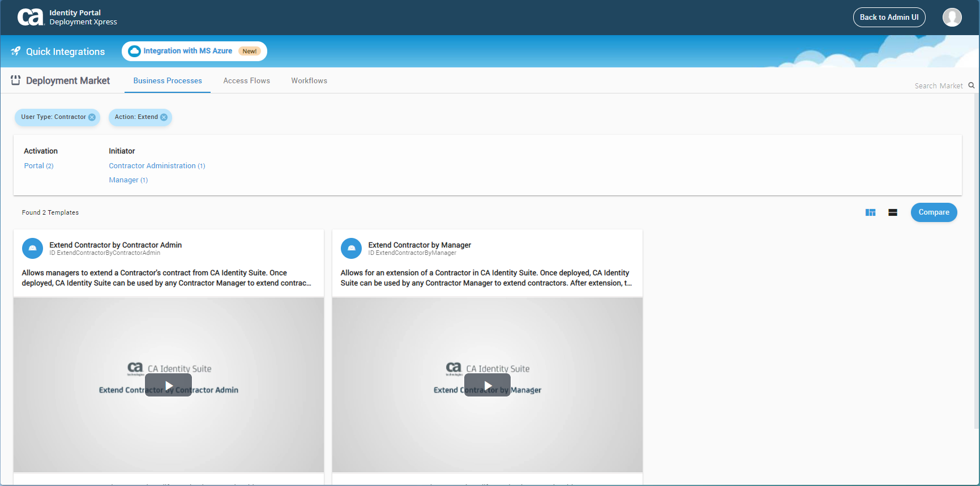Filter by Portal activation

[x=38, y=166]
